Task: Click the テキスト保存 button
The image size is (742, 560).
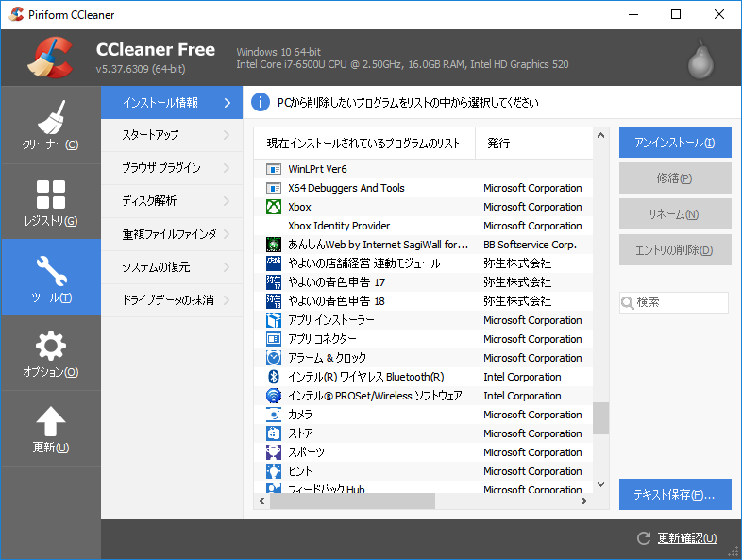Action: pos(675,494)
